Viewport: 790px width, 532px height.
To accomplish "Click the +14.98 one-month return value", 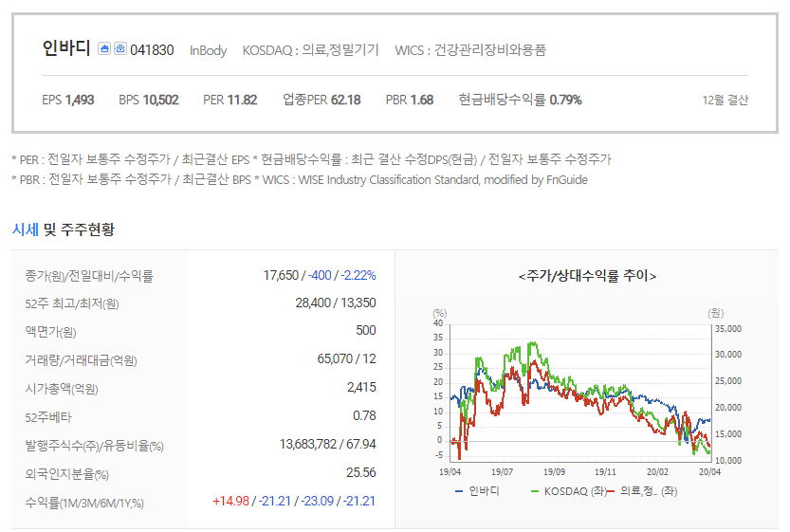I will [230, 502].
